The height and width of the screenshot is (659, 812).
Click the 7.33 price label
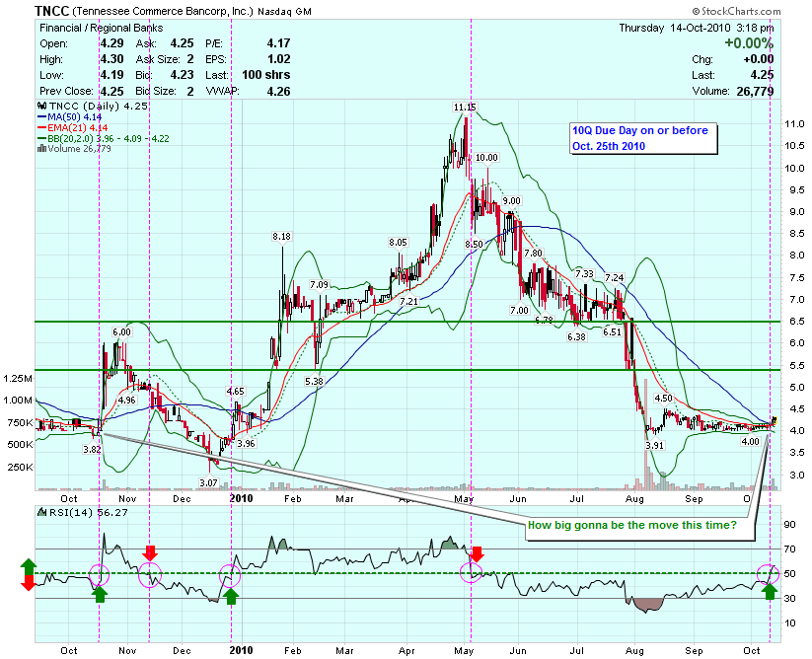click(584, 273)
